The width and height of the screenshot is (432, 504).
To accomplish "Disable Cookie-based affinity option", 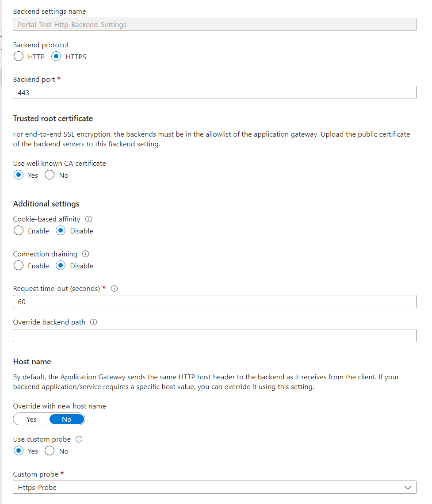I will [61, 231].
